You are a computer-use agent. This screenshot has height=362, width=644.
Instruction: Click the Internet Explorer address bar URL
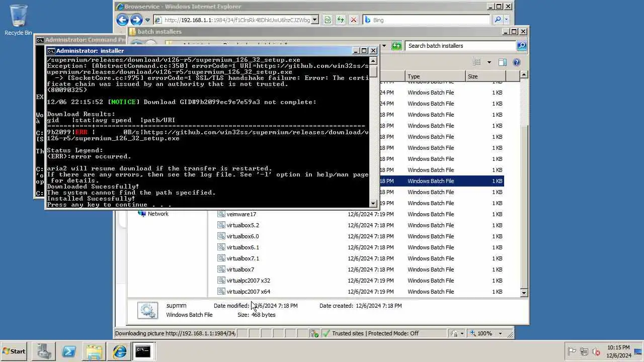tap(236, 20)
